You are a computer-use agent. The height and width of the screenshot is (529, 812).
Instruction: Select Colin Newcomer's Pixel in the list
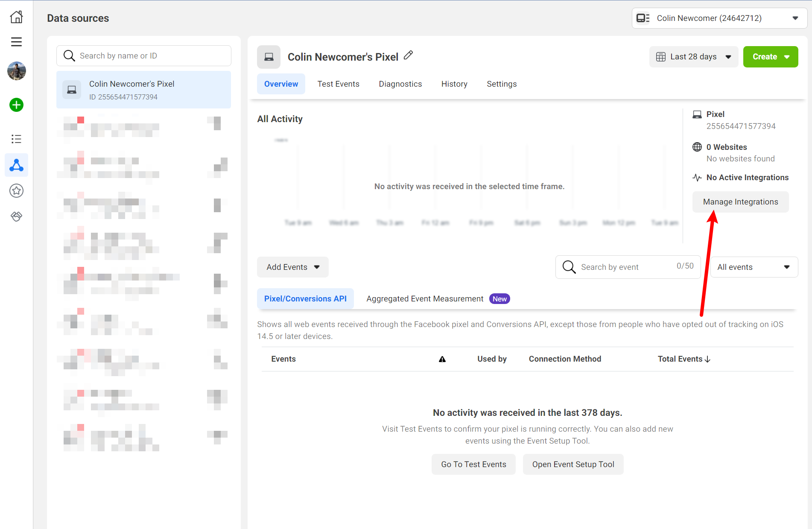tap(144, 90)
